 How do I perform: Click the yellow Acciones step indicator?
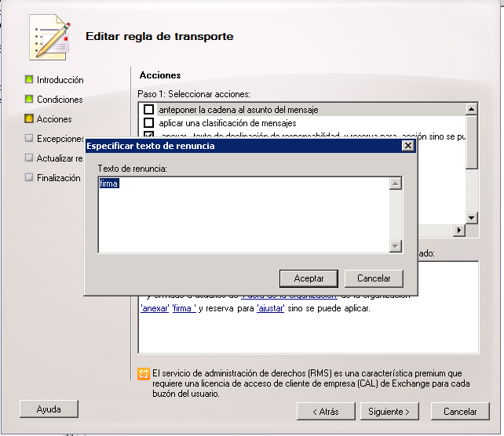point(29,119)
